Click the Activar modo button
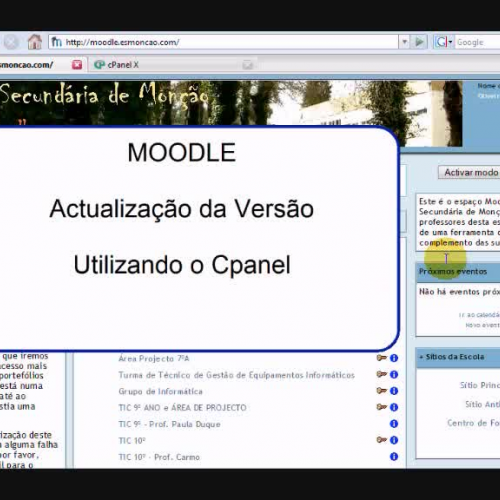 tap(469, 172)
